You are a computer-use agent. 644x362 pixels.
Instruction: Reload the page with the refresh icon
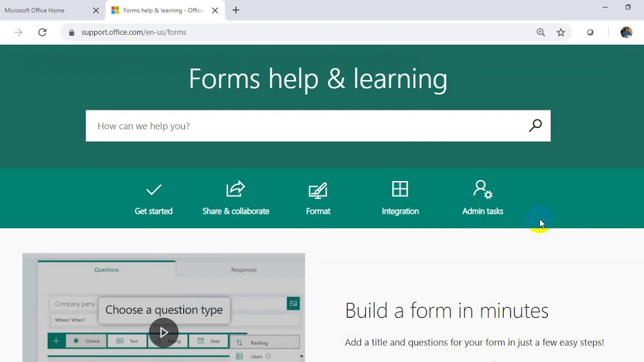[x=42, y=32]
